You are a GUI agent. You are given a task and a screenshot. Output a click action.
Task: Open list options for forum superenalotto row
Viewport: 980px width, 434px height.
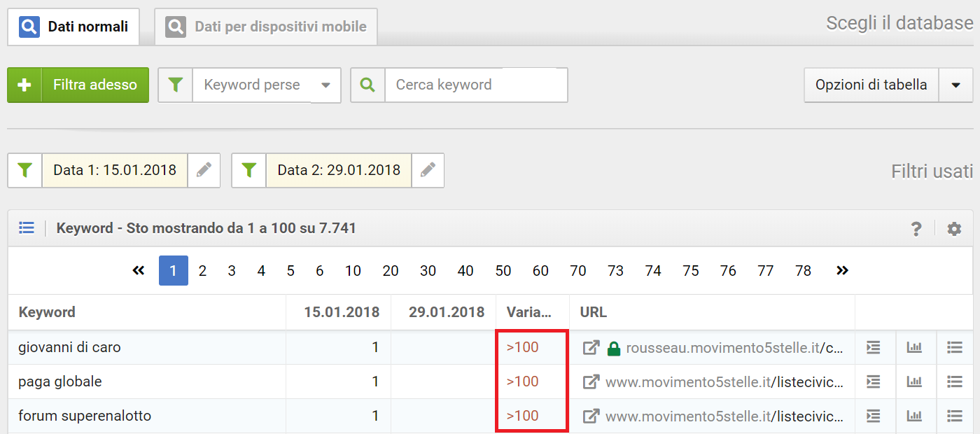pos(955,416)
